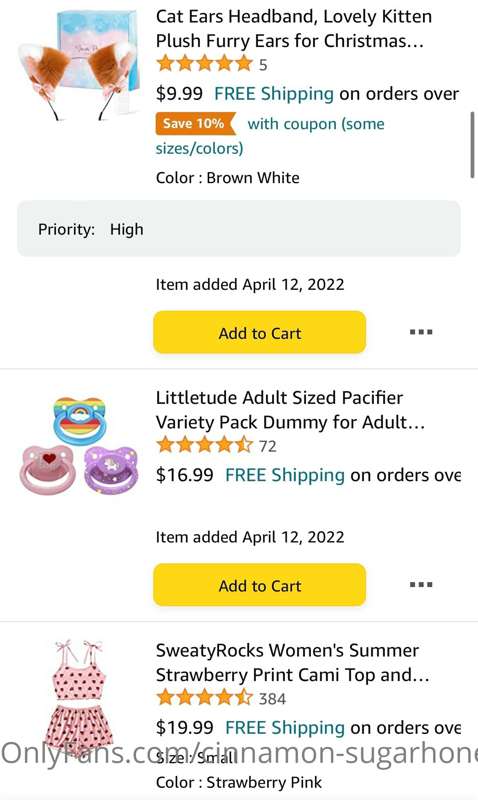Viewport: 478px width, 800px height.
Task: View the pacifier variety pack product image
Action: [x=79, y=445]
